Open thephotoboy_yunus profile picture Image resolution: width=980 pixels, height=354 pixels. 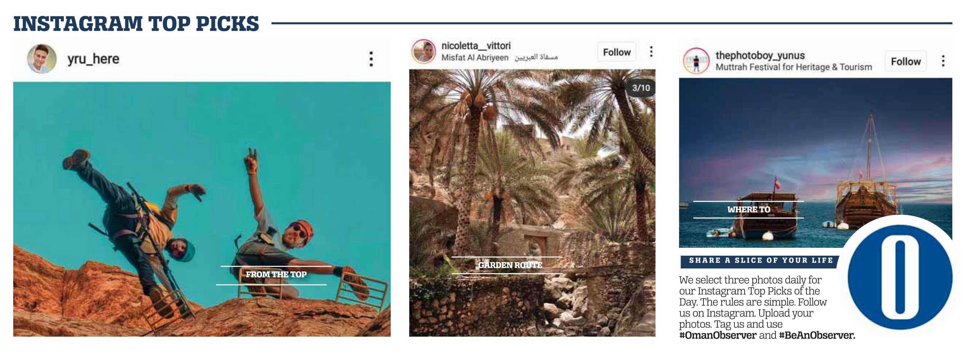click(696, 61)
